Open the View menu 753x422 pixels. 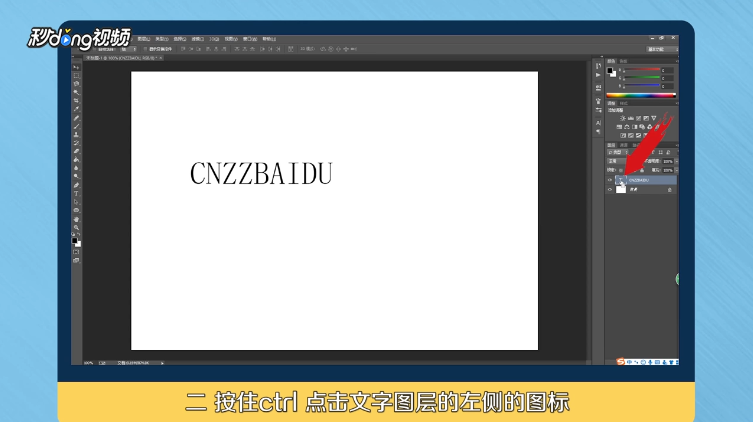click(231, 39)
